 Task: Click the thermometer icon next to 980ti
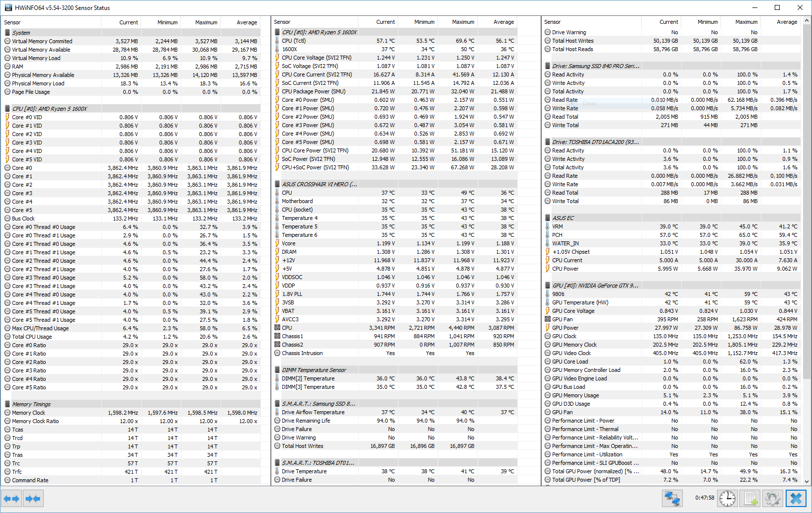click(548, 294)
